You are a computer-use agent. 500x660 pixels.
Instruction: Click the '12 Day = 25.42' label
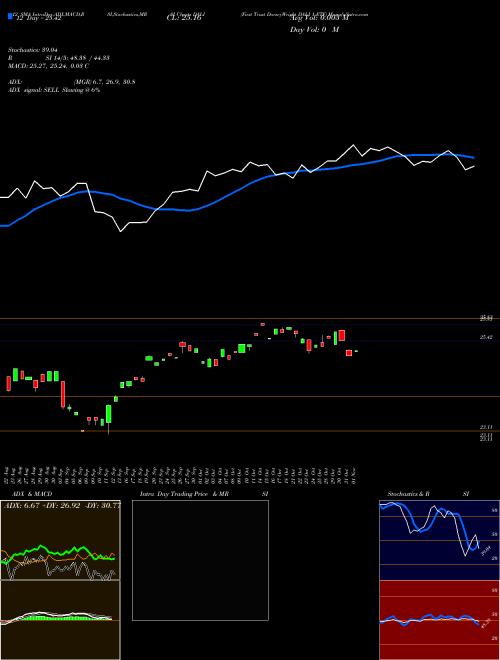tap(38, 18)
